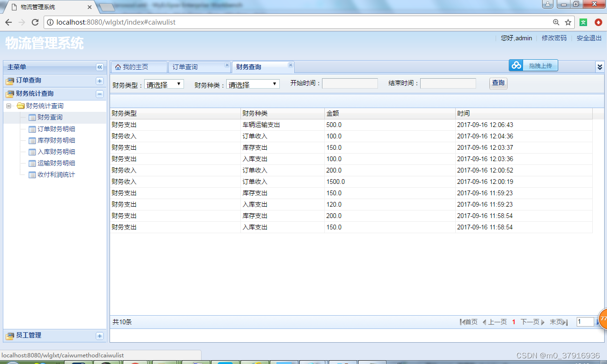Click 安全退出 logout link
The width and height of the screenshot is (607, 364).
(x=589, y=38)
